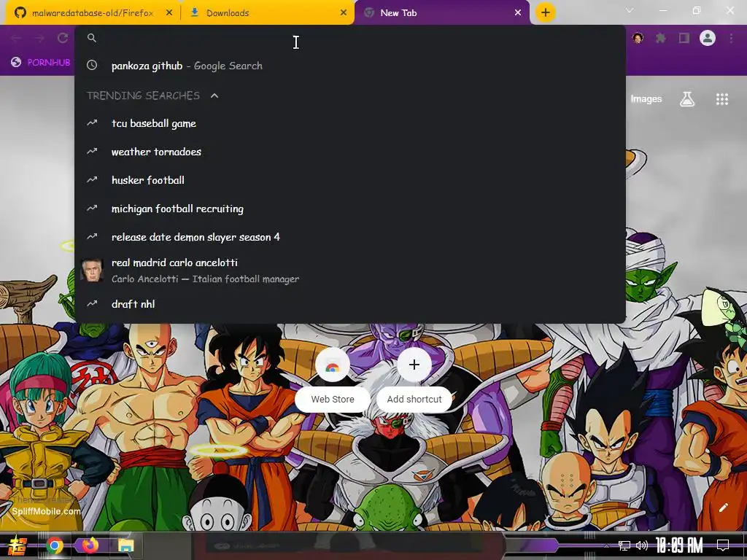Switch to the Downloads tab
Image resolution: width=747 pixels, height=560 pixels.
(268, 13)
